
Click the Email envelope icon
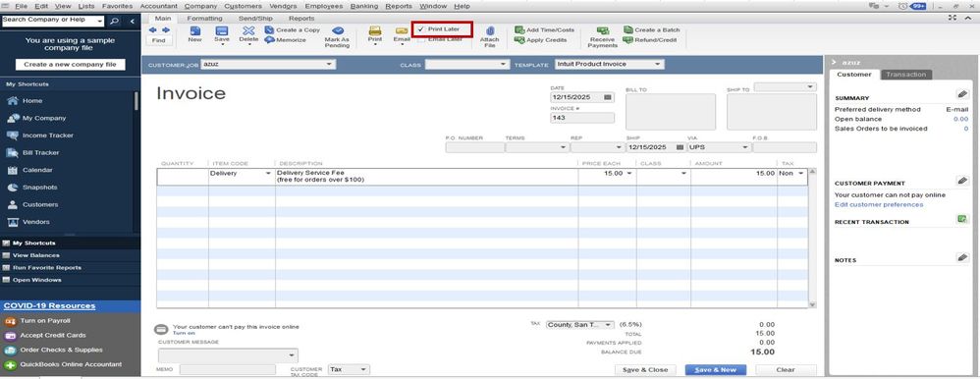(x=402, y=30)
